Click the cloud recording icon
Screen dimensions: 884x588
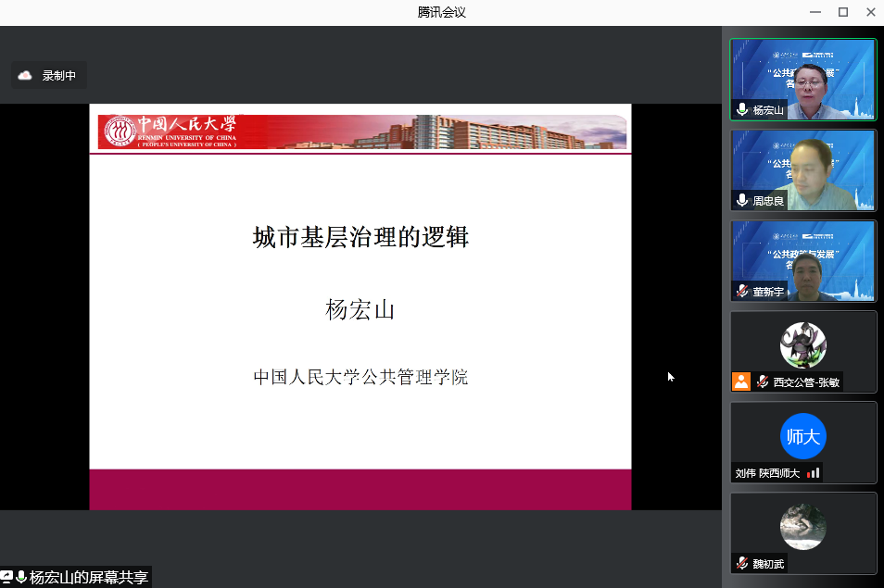(x=25, y=76)
